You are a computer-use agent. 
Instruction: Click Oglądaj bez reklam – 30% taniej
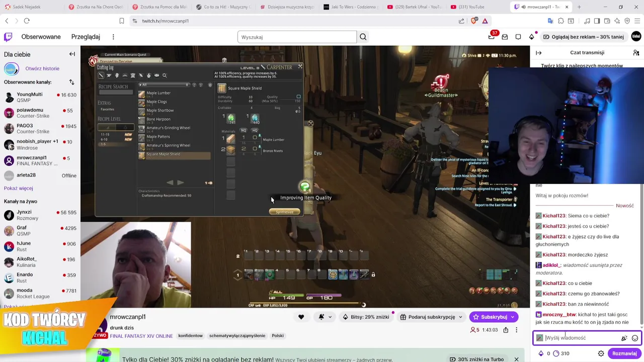[583, 37]
